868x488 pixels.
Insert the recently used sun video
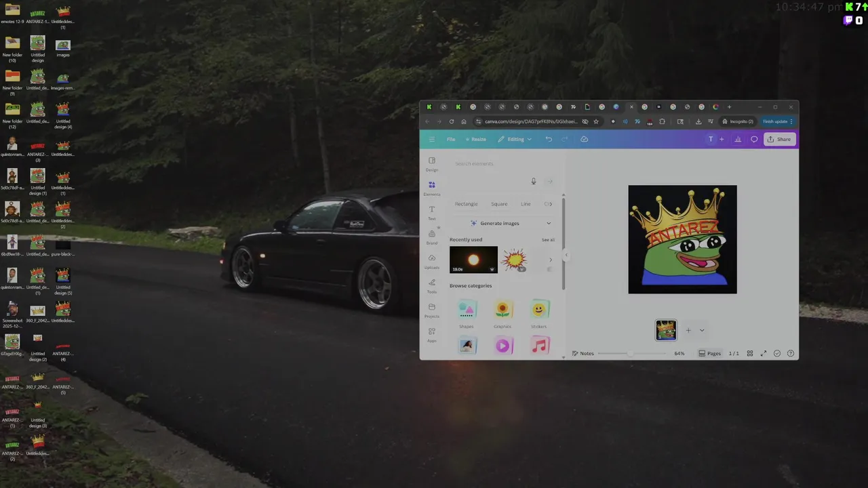(x=473, y=260)
